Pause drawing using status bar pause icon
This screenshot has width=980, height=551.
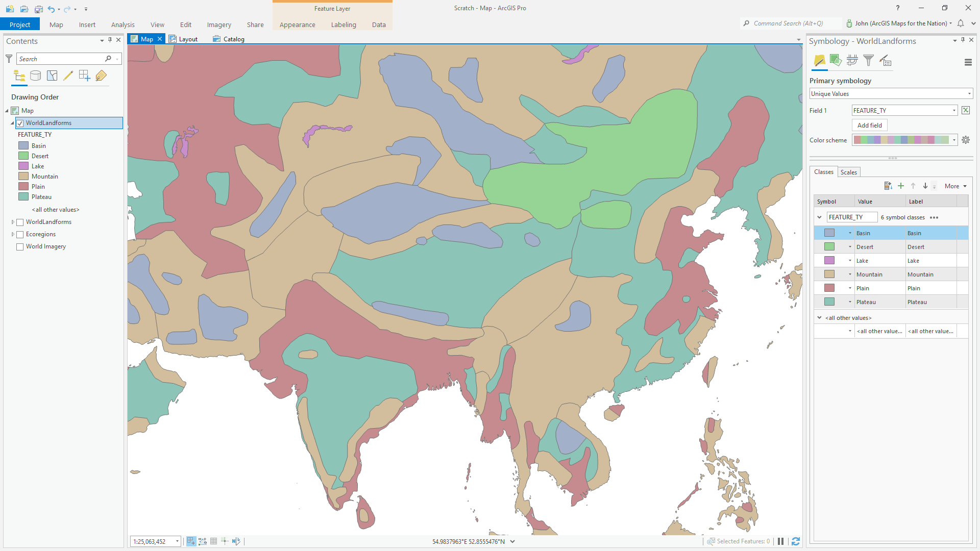click(780, 541)
